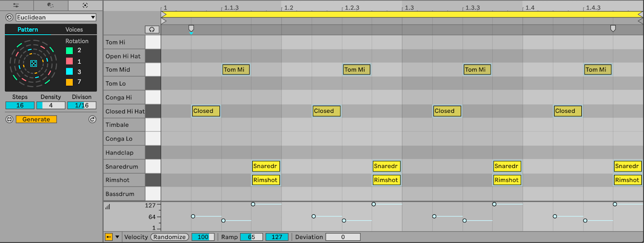Click the Ramp start value 65

[x=251, y=237]
